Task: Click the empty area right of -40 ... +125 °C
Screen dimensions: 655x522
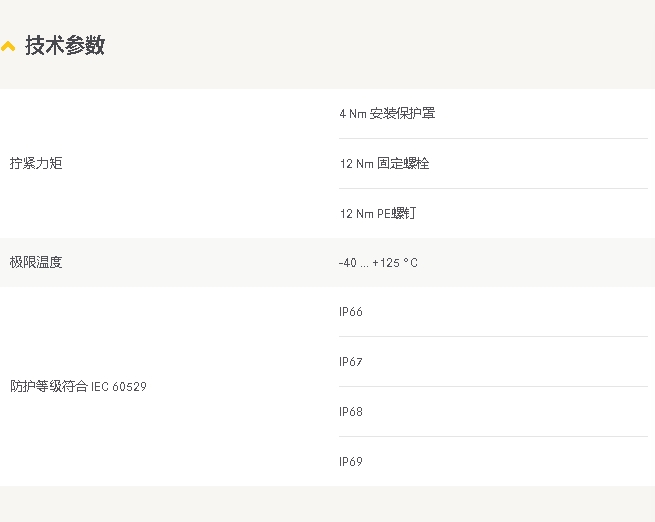Action: (x=535, y=263)
